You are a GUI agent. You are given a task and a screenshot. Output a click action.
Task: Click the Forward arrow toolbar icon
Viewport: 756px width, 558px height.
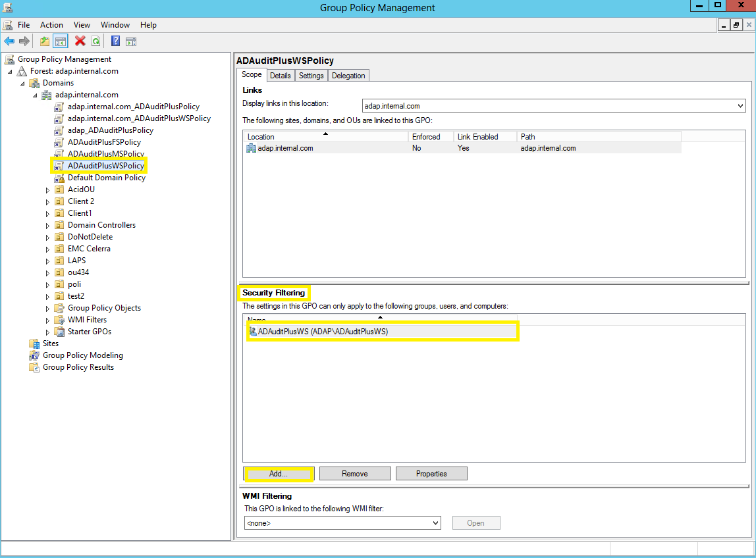[24, 41]
